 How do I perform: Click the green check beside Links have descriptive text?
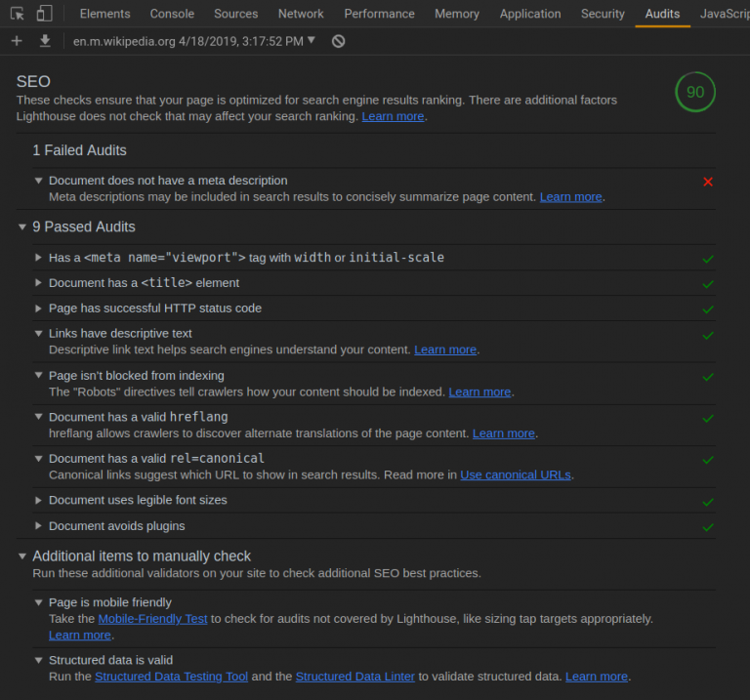(x=708, y=336)
